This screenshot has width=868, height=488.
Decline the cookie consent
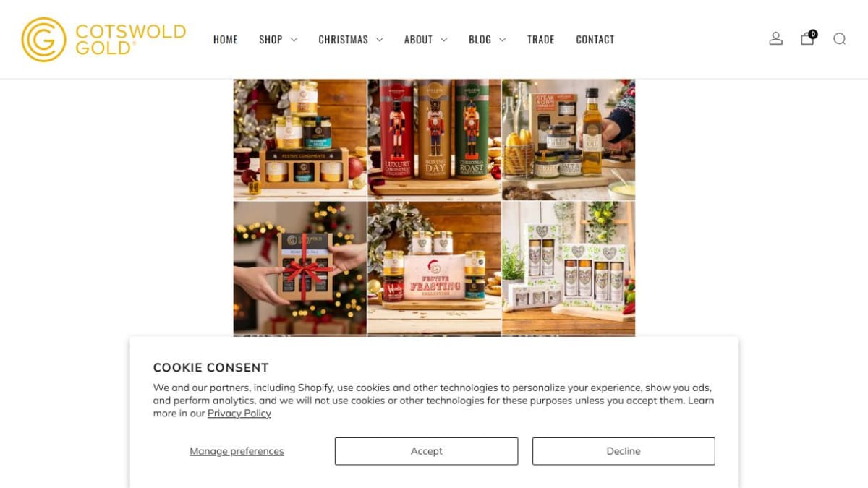point(624,451)
